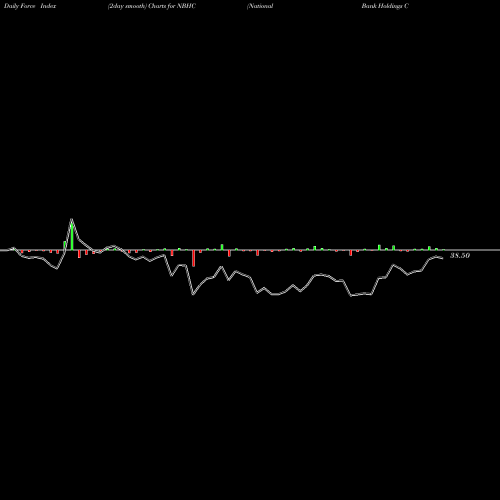500x500 pixels.
Task: Click the '(2day smooth) Charts for NBHC' label
Action: pyautogui.click(x=152, y=6)
